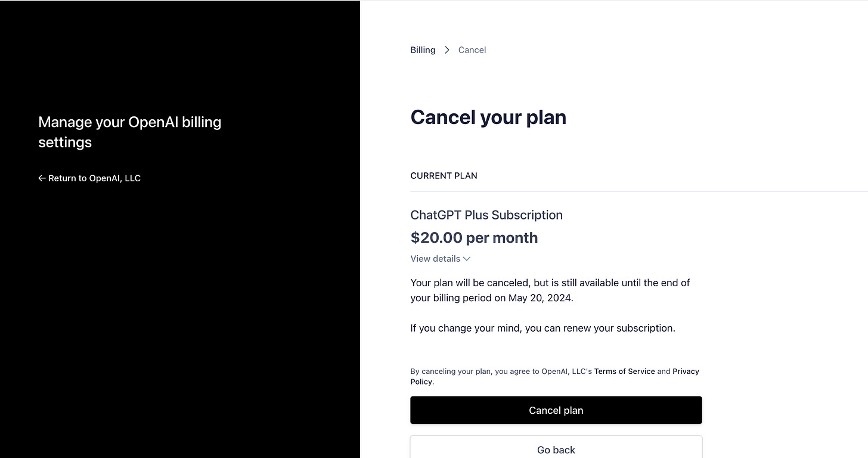Viewport: 868px width, 458px height.
Task: Expand View details for the plan
Action: pyautogui.click(x=435, y=259)
